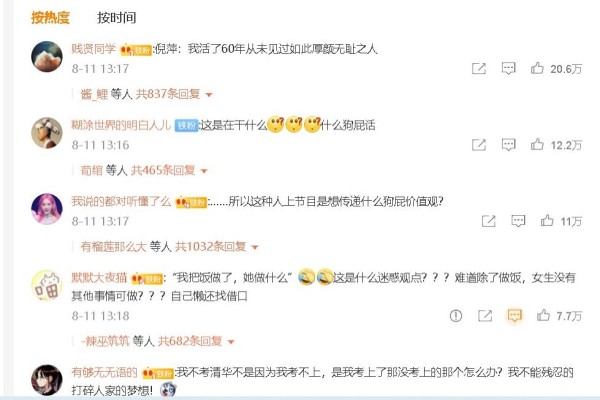
Task: Click reply icon on 我说的都对听懂了么 comment
Action: click(518, 221)
